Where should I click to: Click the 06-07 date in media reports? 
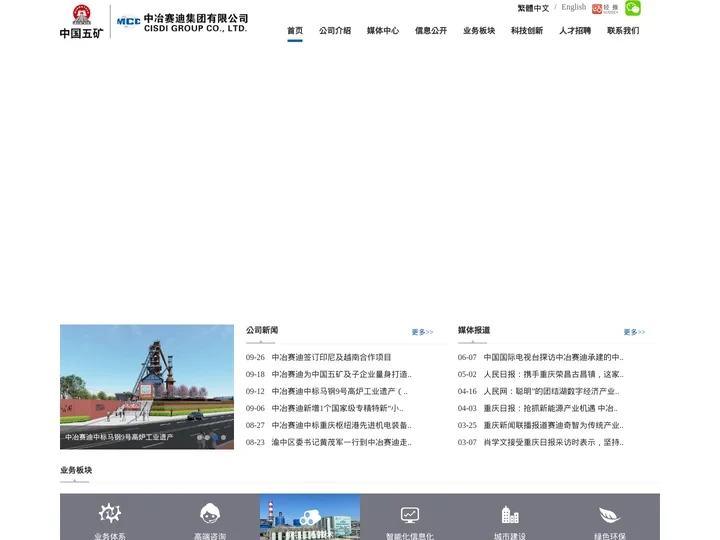(467, 357)
